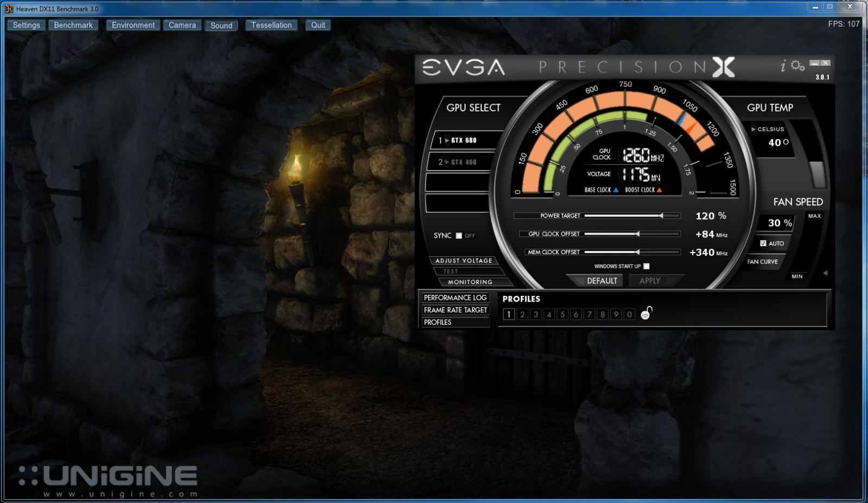This screenshot has height=503, width=868.
Task: Click the voltage mV readout
Action: tap(641, 175)
